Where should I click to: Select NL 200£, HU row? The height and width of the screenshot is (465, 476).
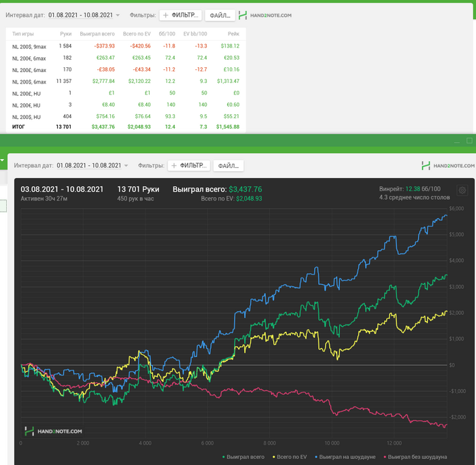click(126, 93)
